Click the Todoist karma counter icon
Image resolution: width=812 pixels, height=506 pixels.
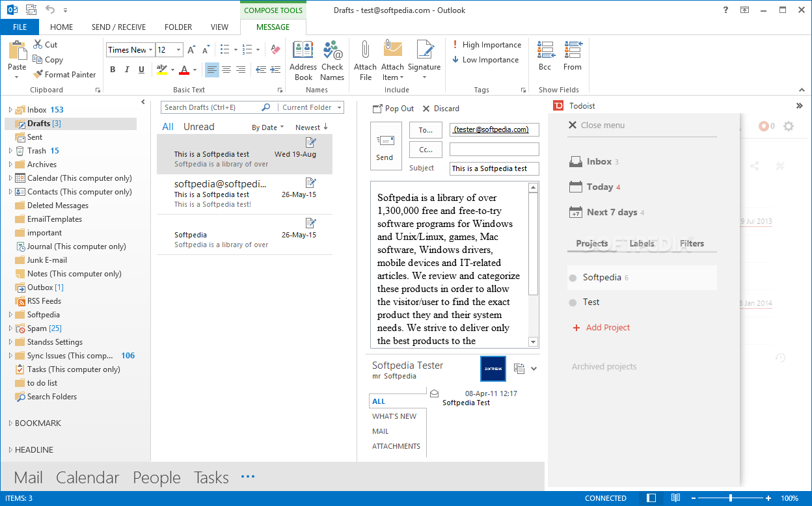point(764,126)
